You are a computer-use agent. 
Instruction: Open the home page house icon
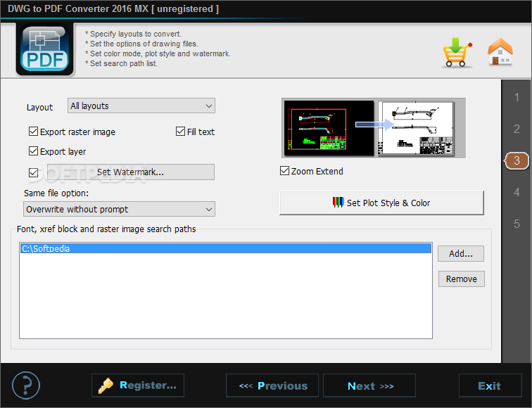click(500, 51)
